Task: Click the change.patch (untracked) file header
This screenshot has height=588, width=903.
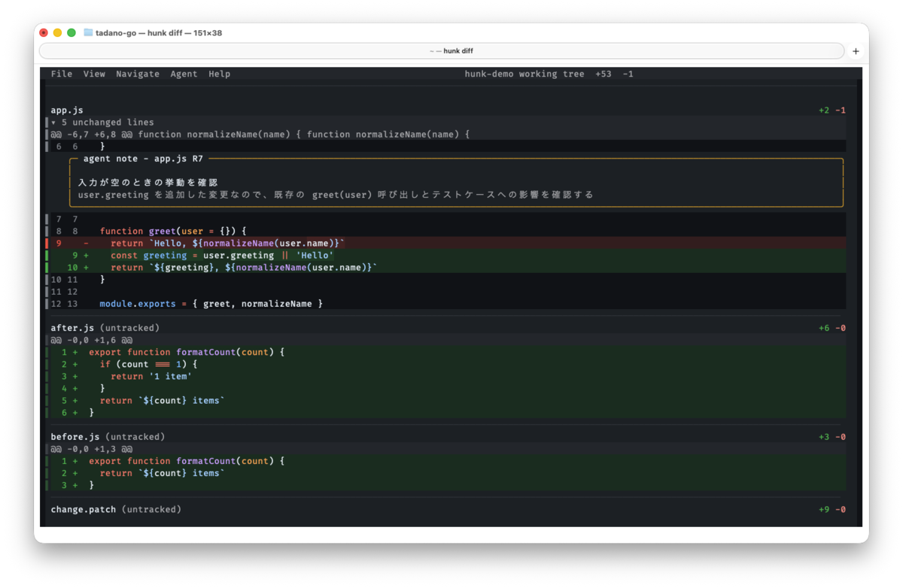Action: tap(116, 509)
